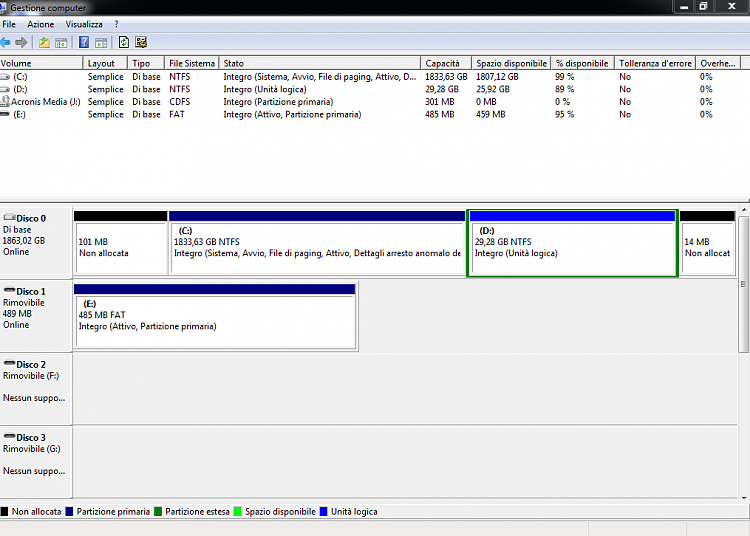Screen dimensions: 750x536
Task: Open the Visualizza menu
Action: 84,24
